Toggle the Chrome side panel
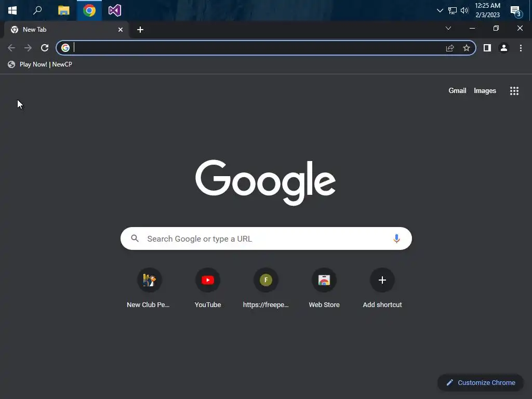 click(487, 48)
